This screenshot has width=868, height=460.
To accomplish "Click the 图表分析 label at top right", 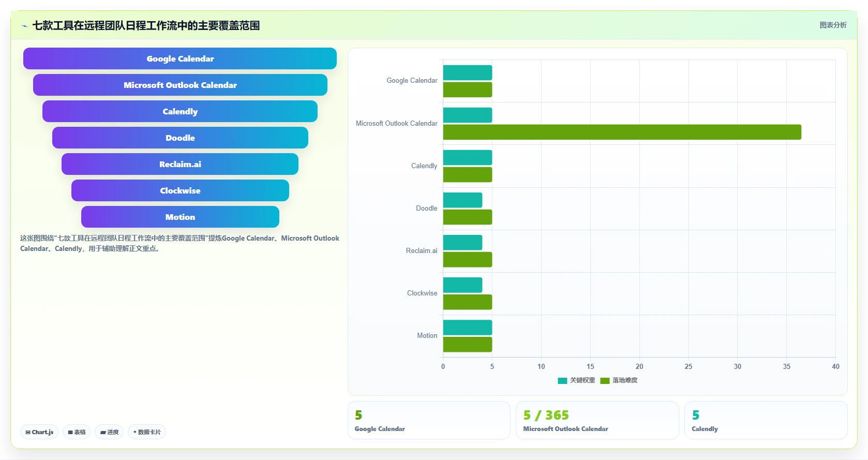I will click(833, 25).
